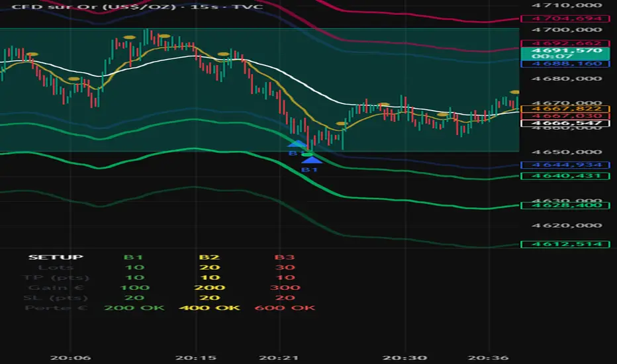617x364 pixels.
Task: Click the 20:36 time axis label
Action: (x=489, y=357)
